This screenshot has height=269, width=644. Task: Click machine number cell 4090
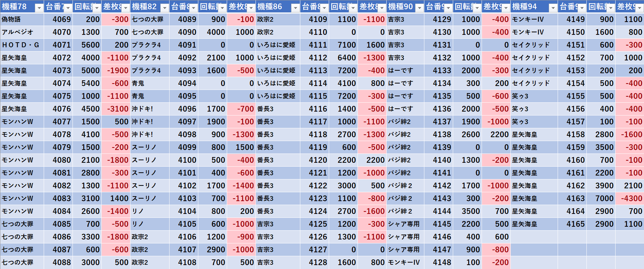pos(184,32)
